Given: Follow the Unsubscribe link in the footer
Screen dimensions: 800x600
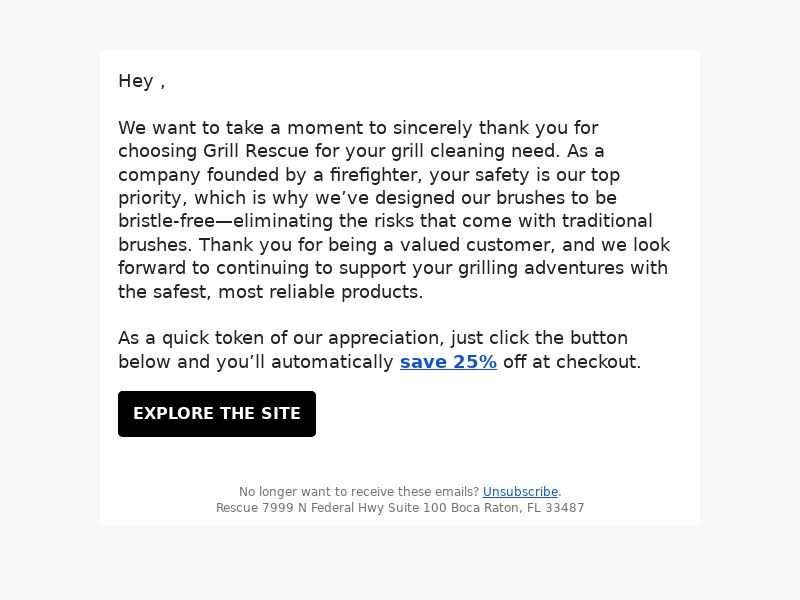Looking at the screenshot, I should coord(520,491).
